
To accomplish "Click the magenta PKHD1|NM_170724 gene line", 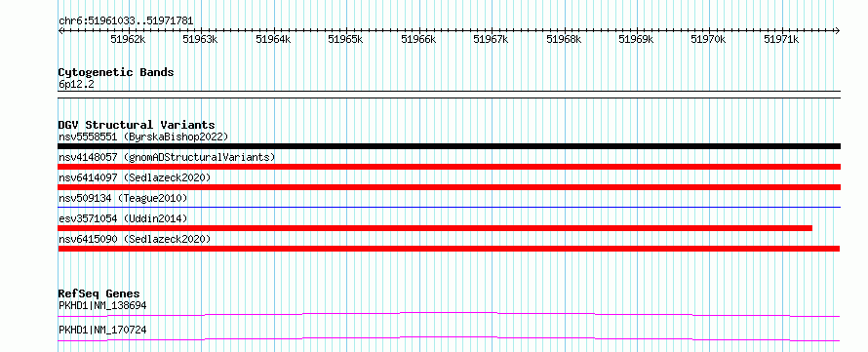I will point(449,338).
